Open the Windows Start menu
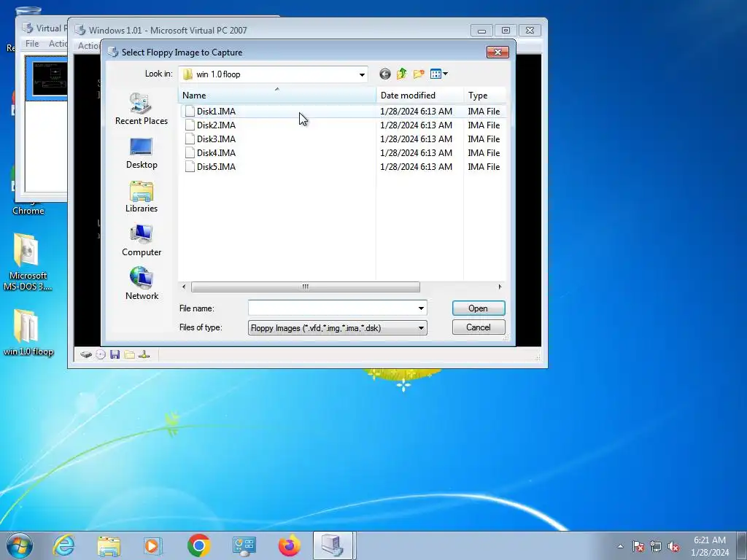 20,545
